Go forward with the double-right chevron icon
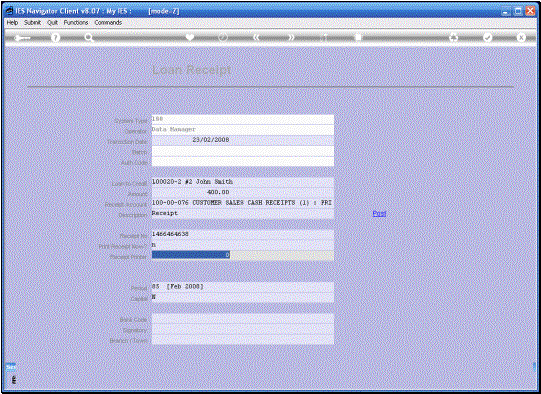Viewport: 541px width, 394px height. click(292, 37)
